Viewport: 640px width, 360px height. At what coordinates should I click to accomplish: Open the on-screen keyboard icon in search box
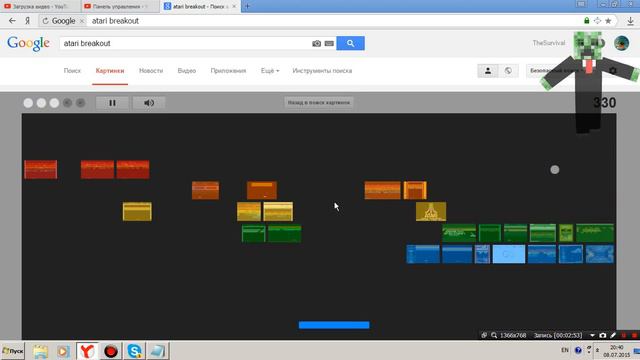329,43
